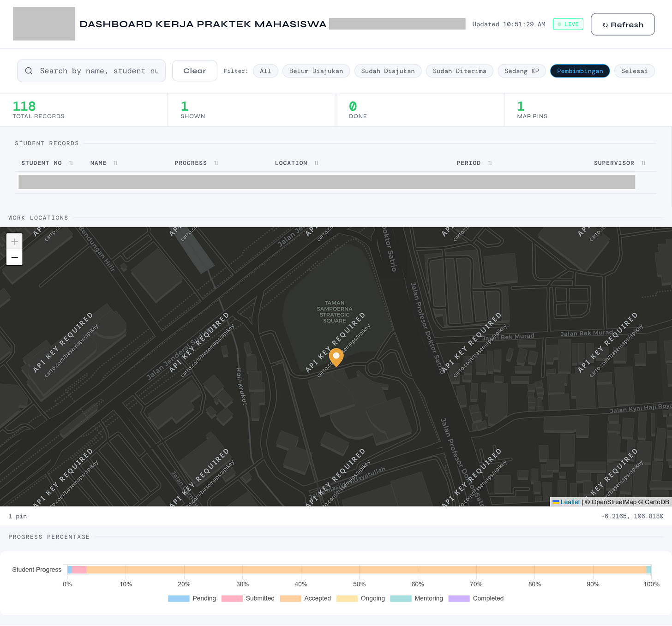
Task: Click the Updated 10:51:29 AM timestamp
Action: [509, 24]
